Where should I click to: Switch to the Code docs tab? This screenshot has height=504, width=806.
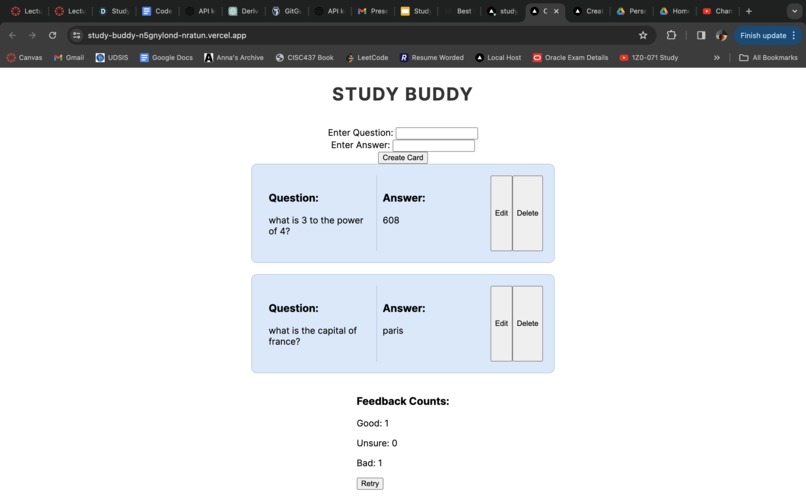pos(156,11)
